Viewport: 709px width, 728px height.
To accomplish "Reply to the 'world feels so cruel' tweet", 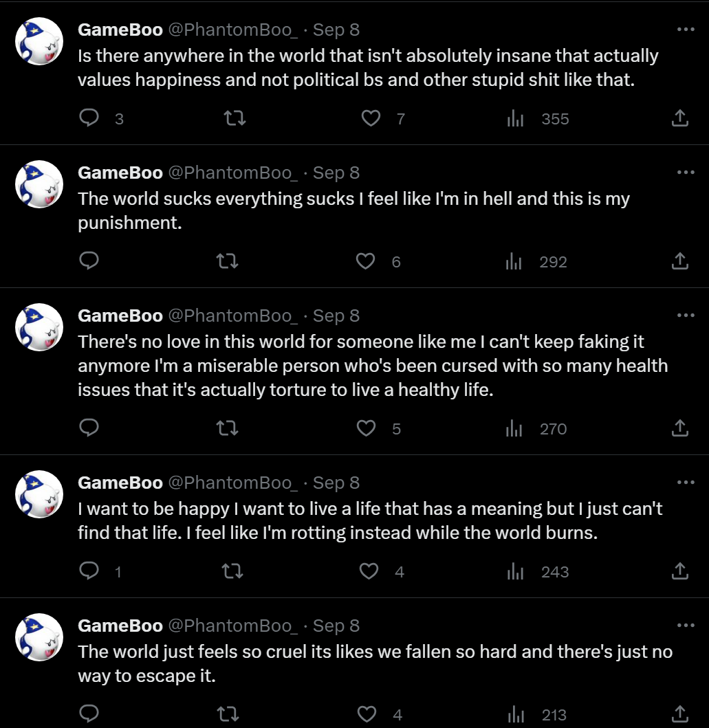I will (89, 714).
